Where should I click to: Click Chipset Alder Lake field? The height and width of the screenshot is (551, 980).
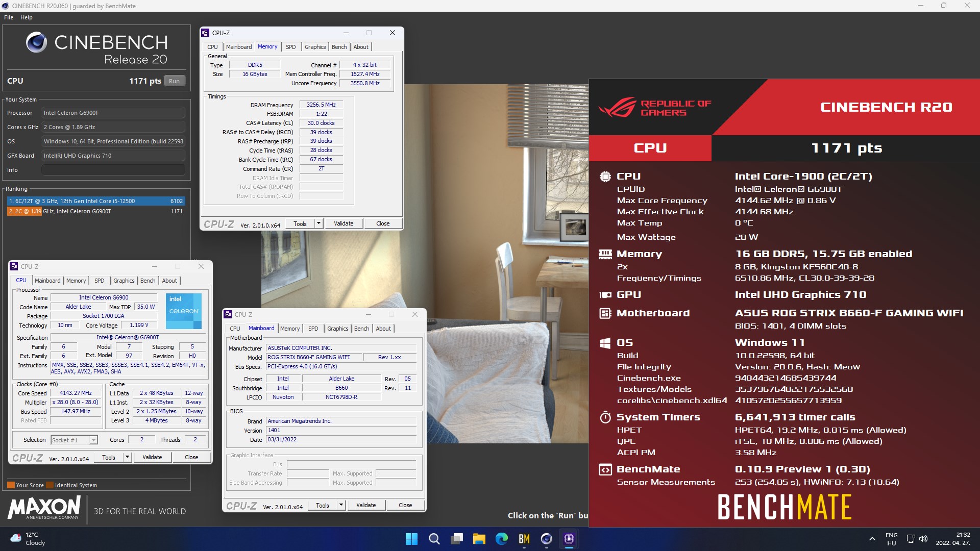(x=341, y=379)
